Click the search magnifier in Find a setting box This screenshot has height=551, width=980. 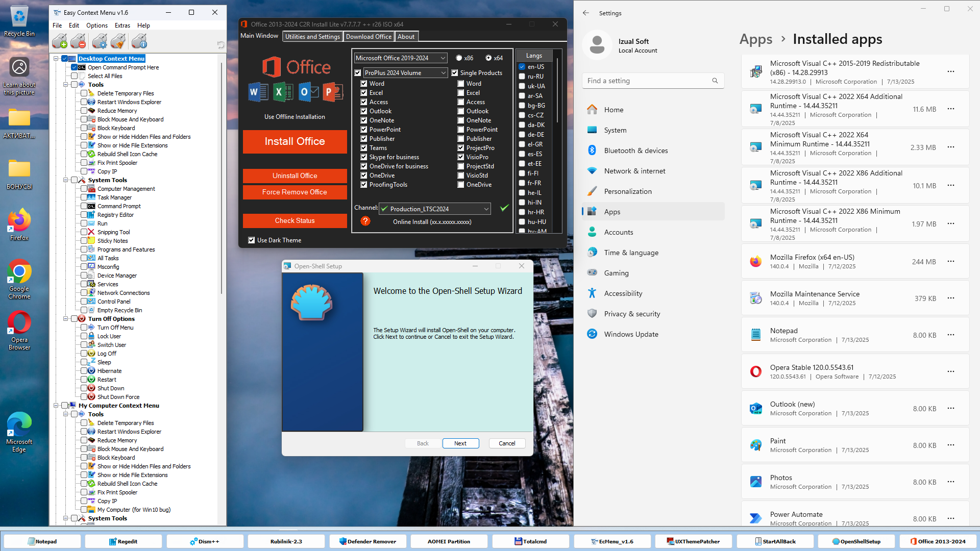click(715, 81)
